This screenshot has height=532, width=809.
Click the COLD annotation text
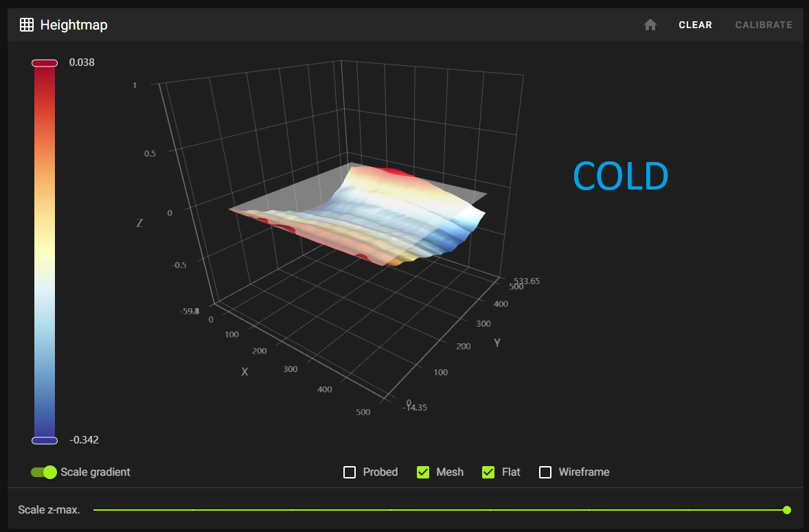click(621, 176)
